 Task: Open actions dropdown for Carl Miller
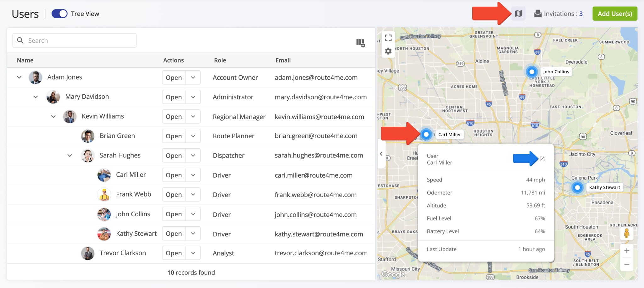point(193,175)
